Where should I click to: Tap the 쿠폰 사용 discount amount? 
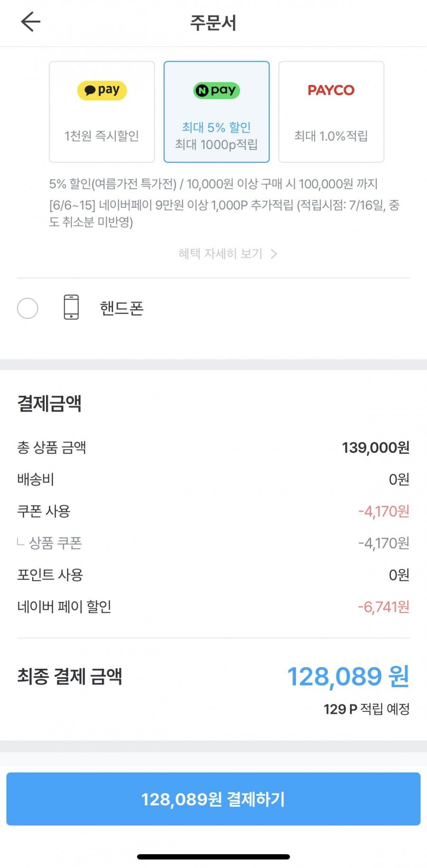click(384, 511)
